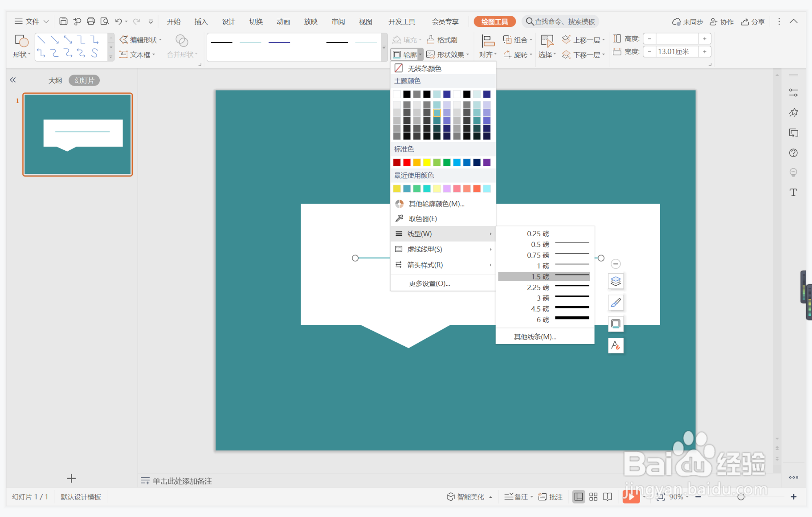812x517 pixels.
Task: Toggle the notes (备注) pane
Action: coord(518,497)
